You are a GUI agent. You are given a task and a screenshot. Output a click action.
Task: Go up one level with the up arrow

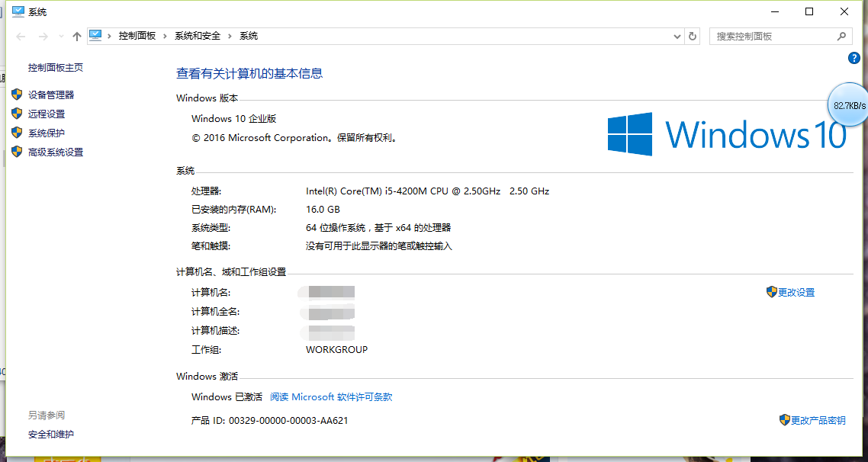[77, 37]
